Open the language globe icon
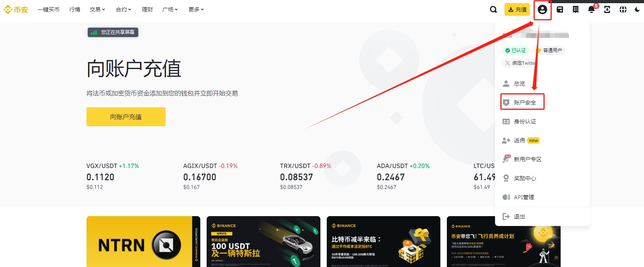644x267 pixels. click(623, 9)
